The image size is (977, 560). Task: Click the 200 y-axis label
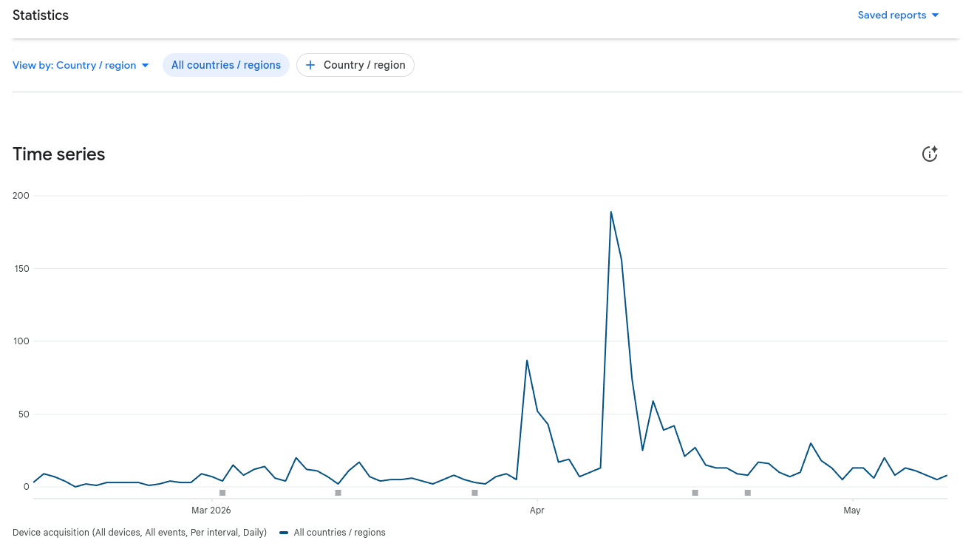pyautogui.click(x=21, y=196)
